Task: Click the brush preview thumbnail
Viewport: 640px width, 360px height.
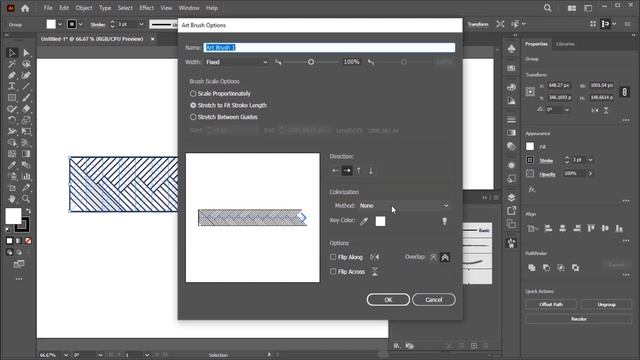Action: [252, 218]
